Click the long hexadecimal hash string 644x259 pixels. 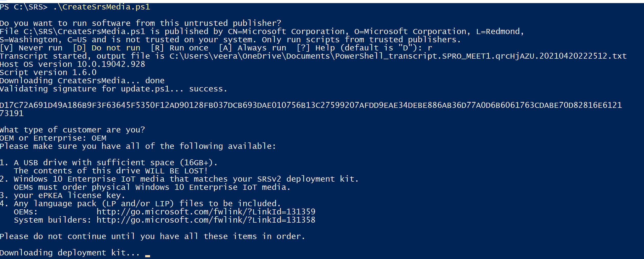pos(311,105)
